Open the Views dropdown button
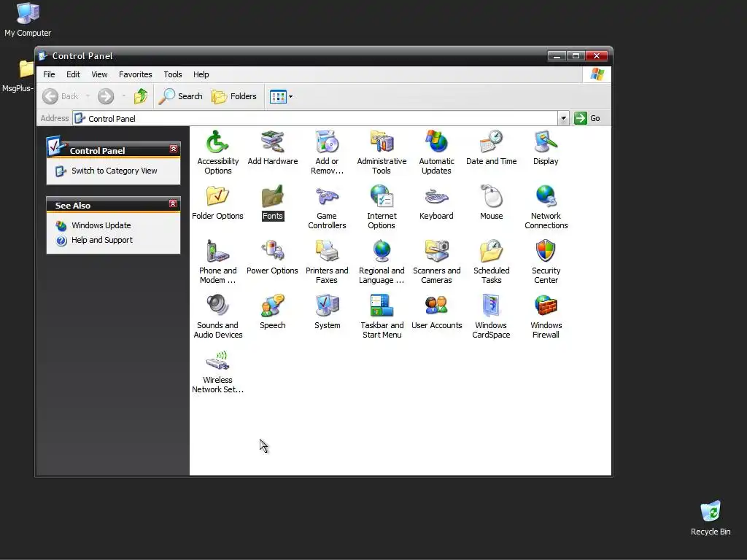 281,97
